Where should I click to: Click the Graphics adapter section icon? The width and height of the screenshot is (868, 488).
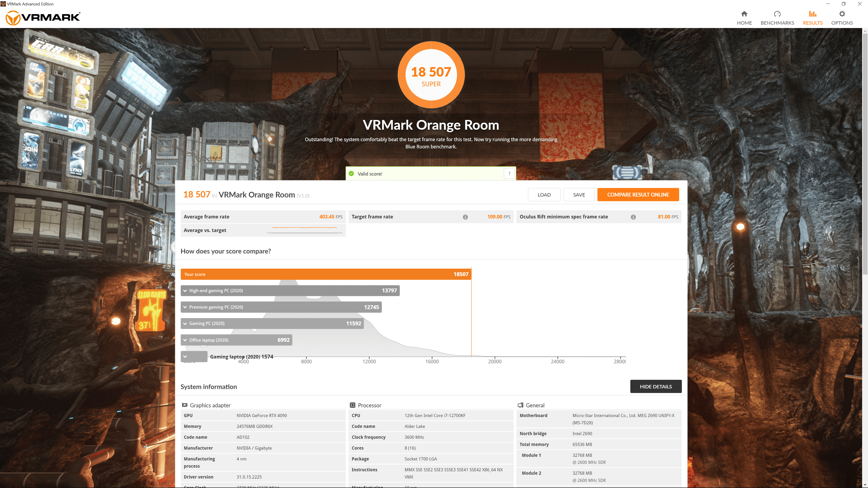[184, 405]
